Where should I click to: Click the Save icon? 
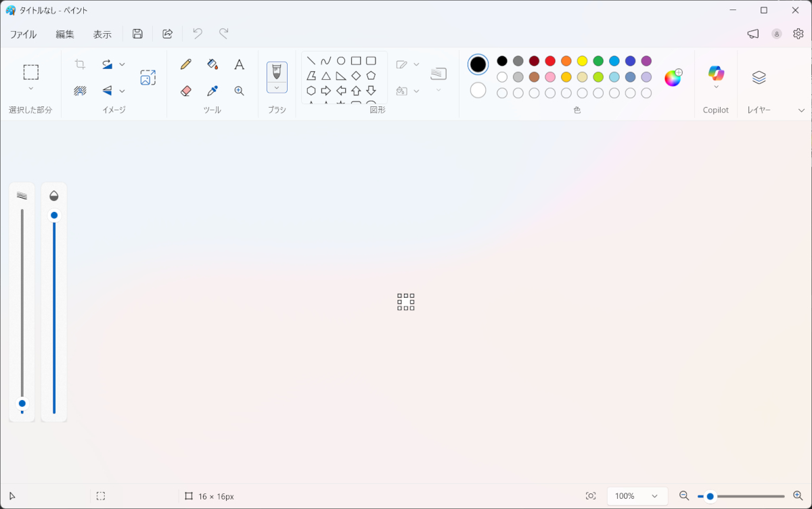[x=137, y=34]
